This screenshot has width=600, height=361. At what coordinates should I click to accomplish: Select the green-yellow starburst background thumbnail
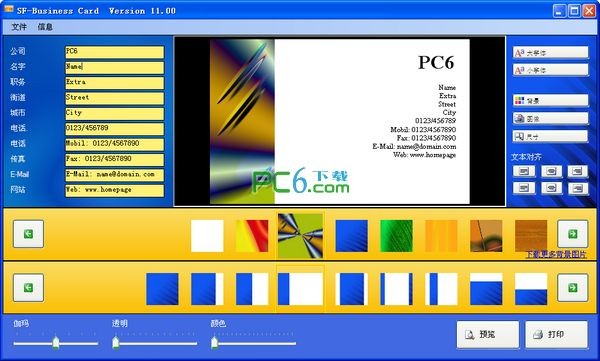[x=300, y=236]
